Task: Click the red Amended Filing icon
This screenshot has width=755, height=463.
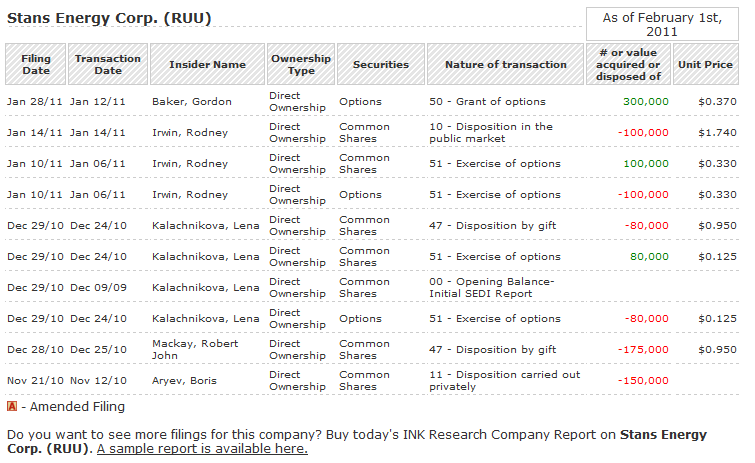Action: 12,407
